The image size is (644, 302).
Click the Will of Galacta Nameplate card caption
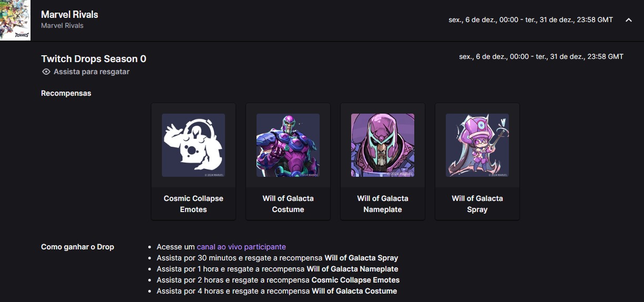coord(383,204)
